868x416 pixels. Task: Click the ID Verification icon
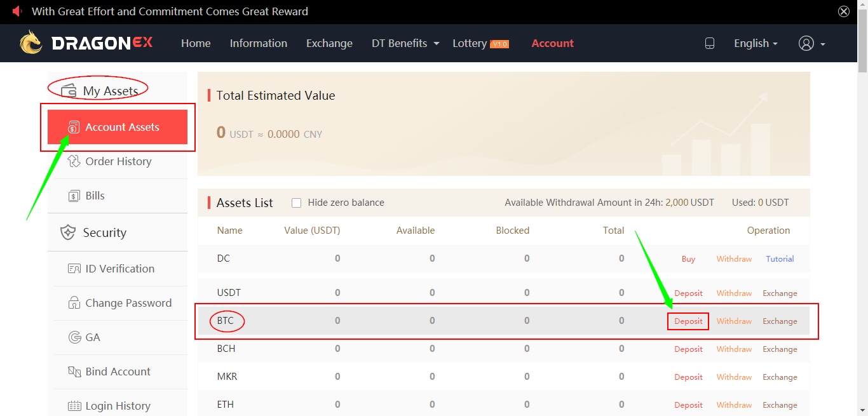coord(74,269)
